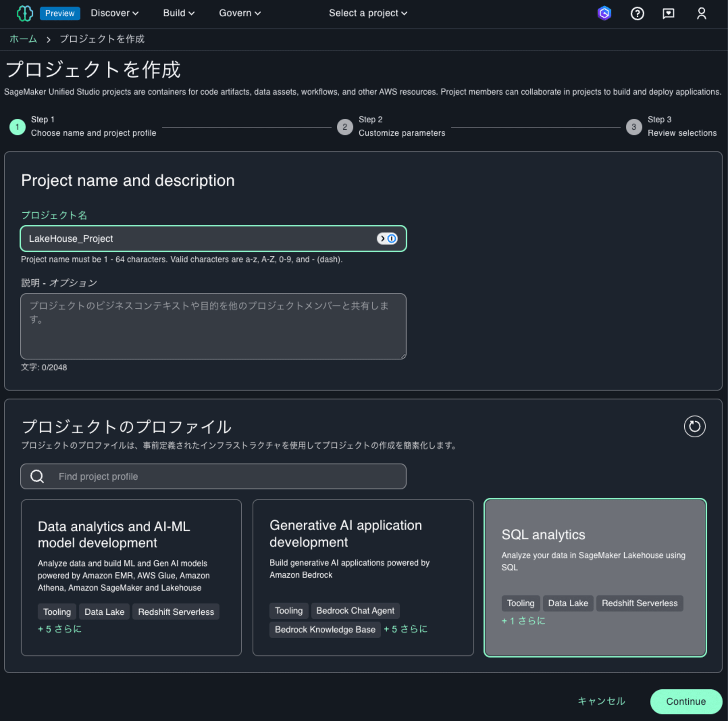
Task: Click Data Lake tag in SQL analytics card
Action: pyautogui.click(x=568, y=603)
